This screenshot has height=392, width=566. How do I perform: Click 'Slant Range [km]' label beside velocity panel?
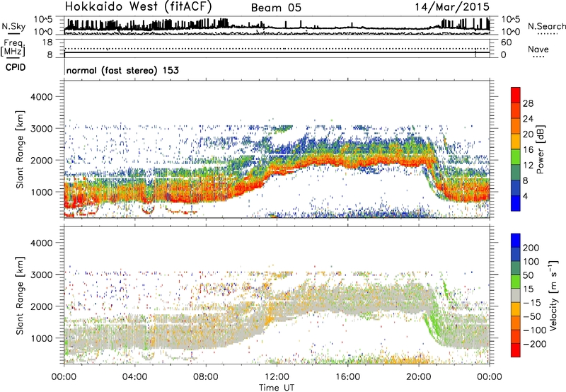(20, 295)
